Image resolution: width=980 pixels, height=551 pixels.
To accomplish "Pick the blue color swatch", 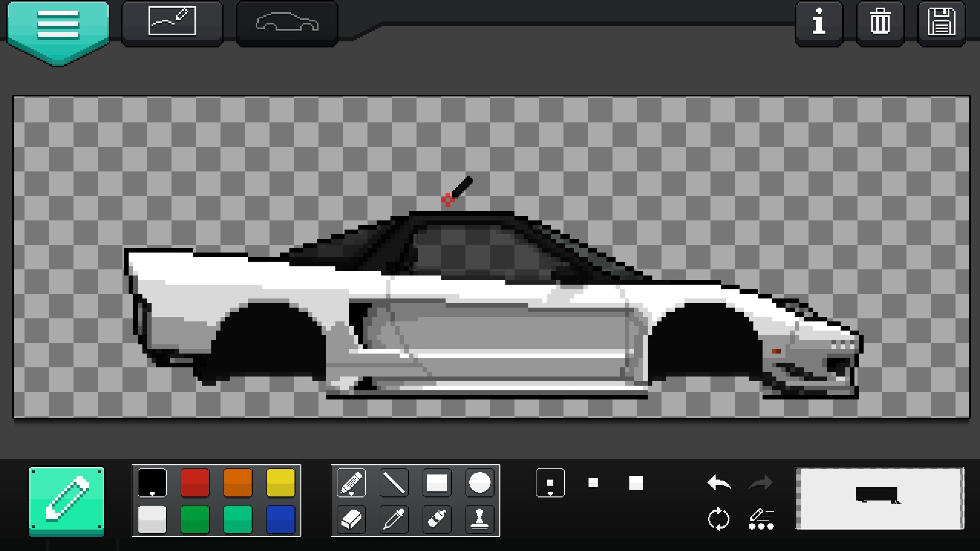I will tap(281, 519).
